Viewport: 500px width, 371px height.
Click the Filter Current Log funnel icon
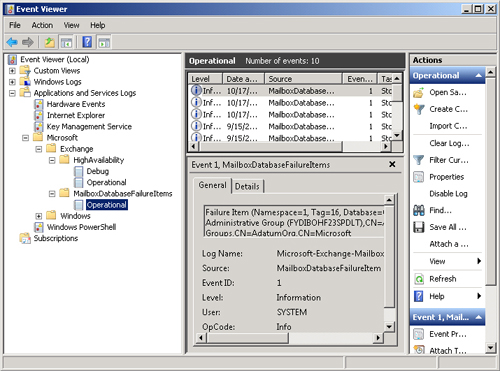click(419, 160)
